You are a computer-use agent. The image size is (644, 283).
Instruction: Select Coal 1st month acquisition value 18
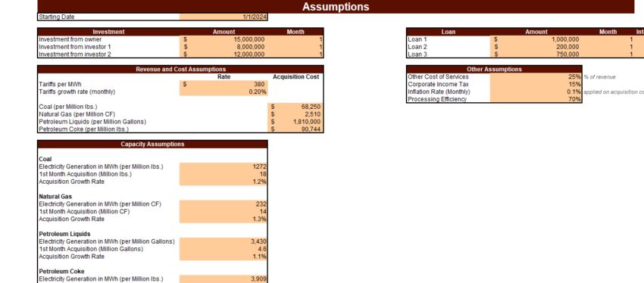pos(224,174)
